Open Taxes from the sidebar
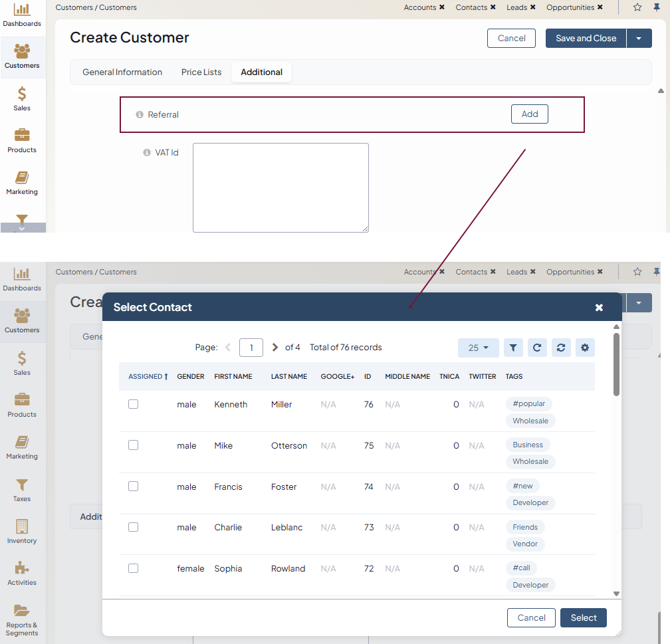This screenshot has height=644, width=670. [22, 490]
